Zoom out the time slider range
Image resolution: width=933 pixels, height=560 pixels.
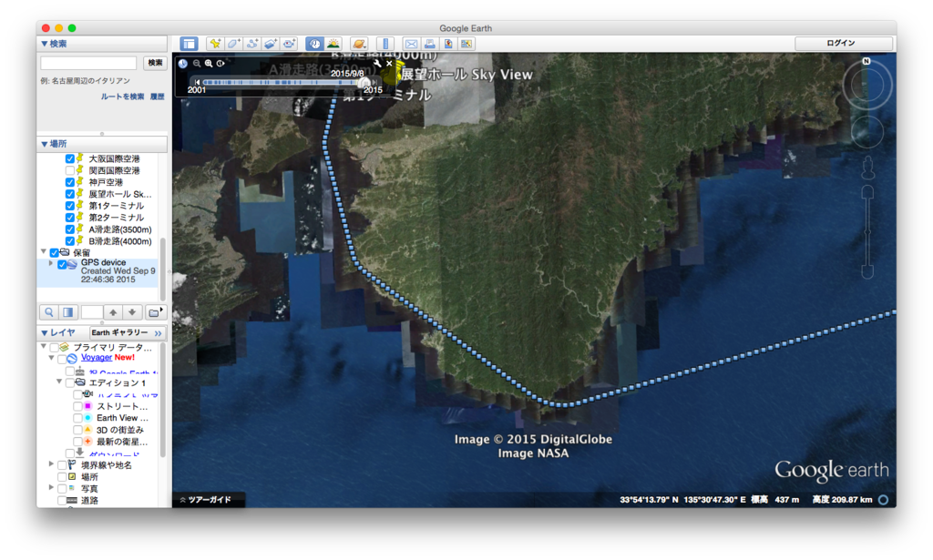[x=197, y=63]
